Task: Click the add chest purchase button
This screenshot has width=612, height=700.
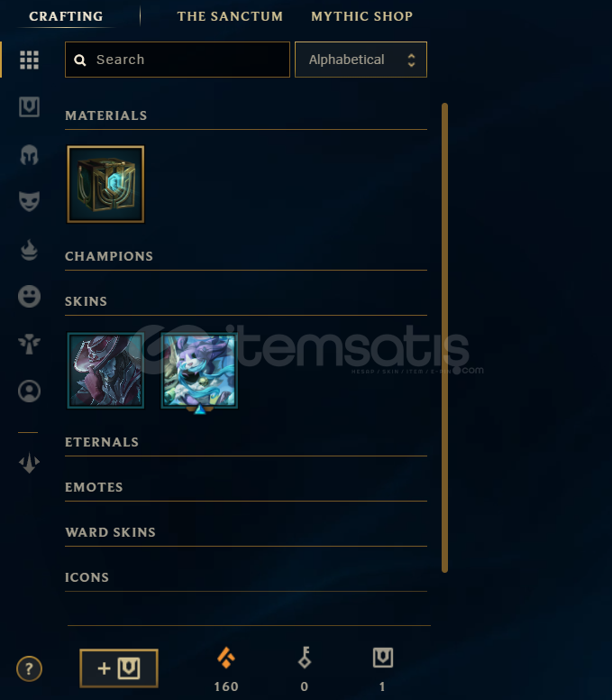Action: tap(119, 668)
